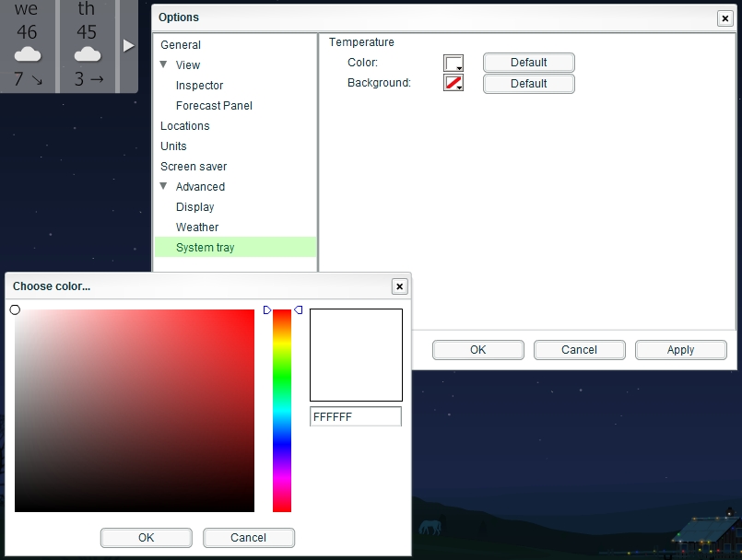Switch to the Units settings
Viewport: 742px width, 560px height.
pos(173,146)
